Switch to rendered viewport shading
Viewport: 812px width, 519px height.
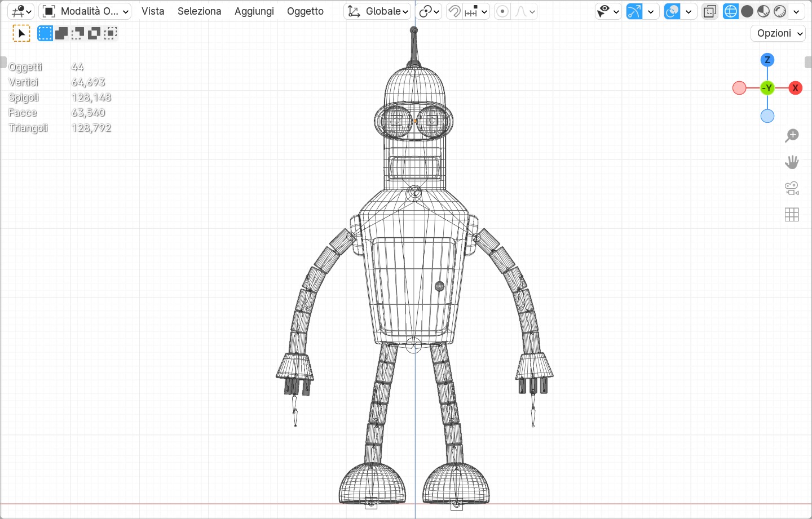click(780, 11)
